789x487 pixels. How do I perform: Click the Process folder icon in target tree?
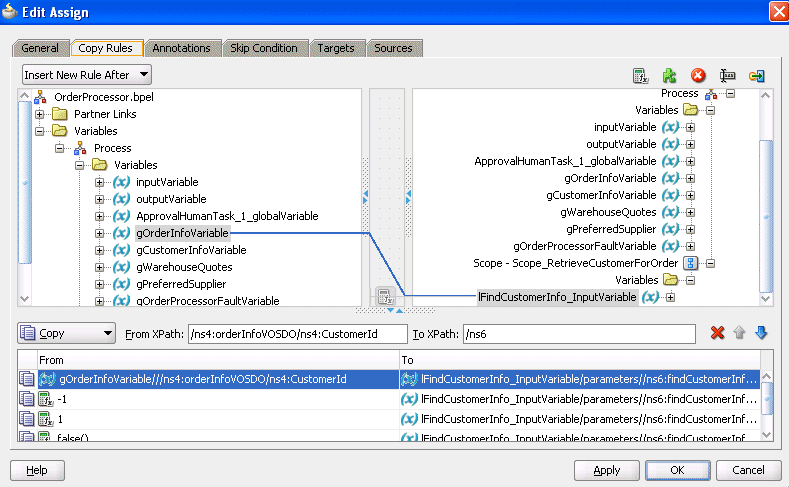click(711, 94)
